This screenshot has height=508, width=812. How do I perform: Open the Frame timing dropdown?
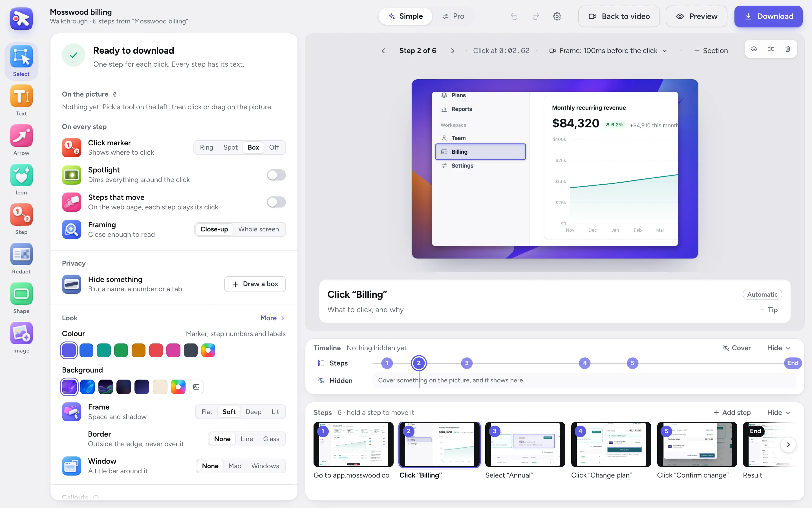(608, 51)
